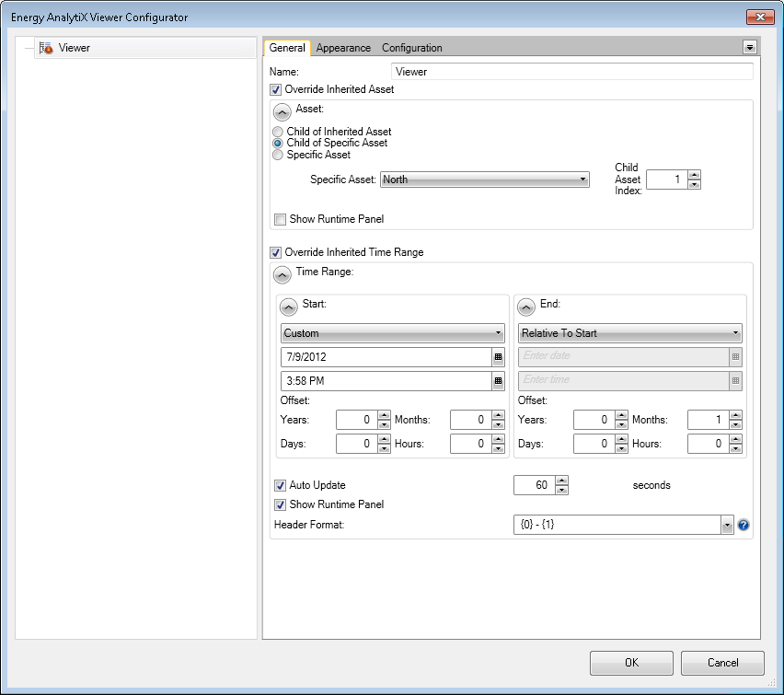The height and width of the screenshot is (695, 784).
Task: Click the End offset Months number field
Action: point(709,420)
